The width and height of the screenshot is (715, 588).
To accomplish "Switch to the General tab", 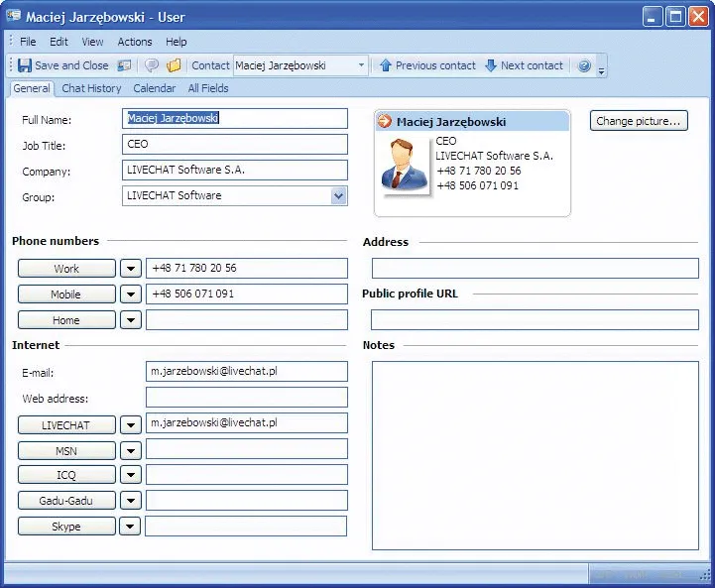I will click(x=32, y=88).
